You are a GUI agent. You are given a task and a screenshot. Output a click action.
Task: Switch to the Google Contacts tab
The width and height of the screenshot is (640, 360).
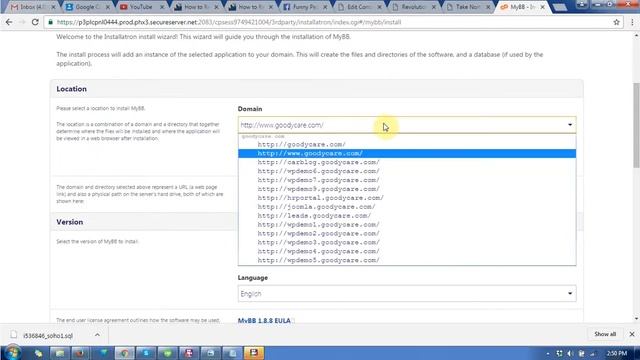pyautogui.click(x=87, y=7)
